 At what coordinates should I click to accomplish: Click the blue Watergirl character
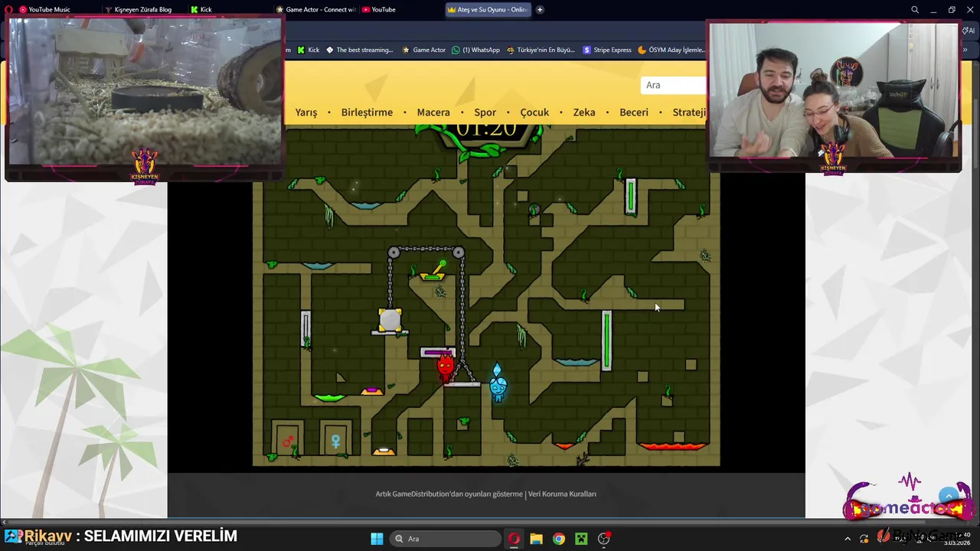tap(498, 383)
